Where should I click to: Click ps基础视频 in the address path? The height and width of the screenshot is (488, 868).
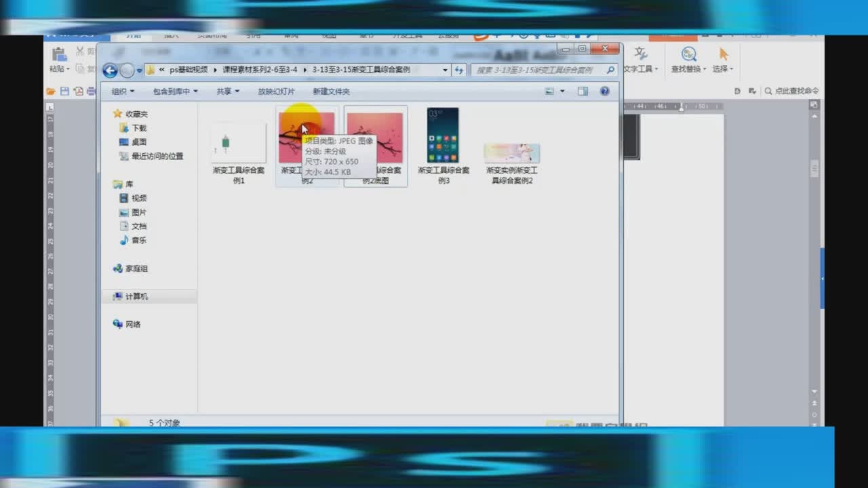189,70
